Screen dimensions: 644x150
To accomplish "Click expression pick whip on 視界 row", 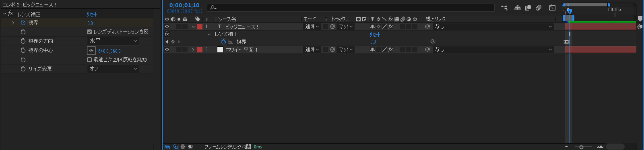I will pos(433,42).
